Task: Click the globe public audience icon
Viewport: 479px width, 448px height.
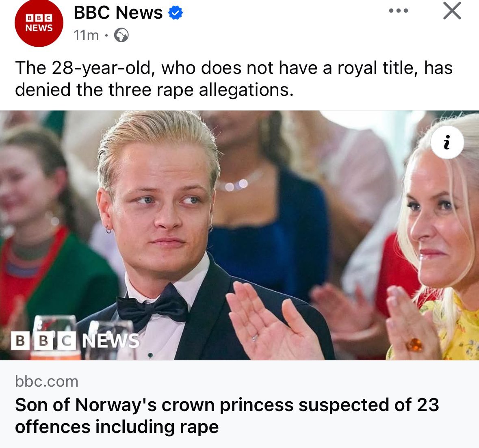Action: coord(121,36)
